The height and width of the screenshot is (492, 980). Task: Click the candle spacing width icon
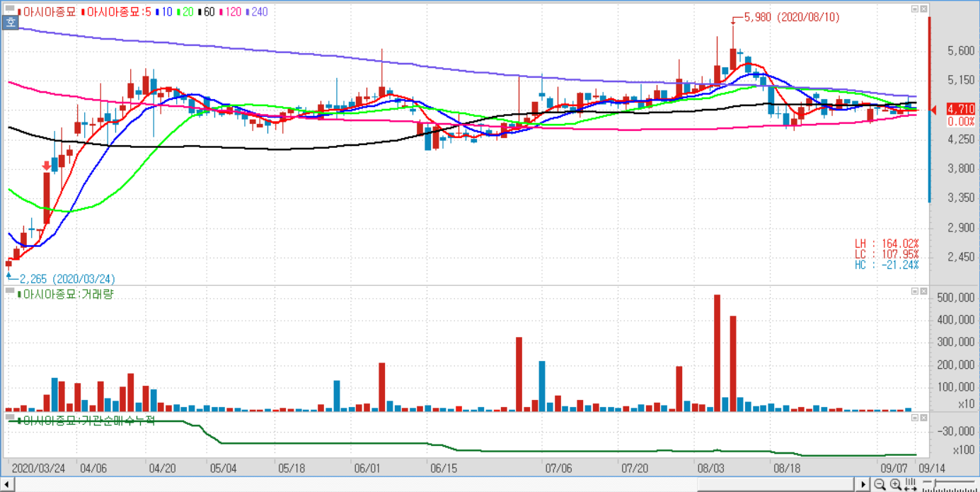pyautogui.click(x=911, y=485)
